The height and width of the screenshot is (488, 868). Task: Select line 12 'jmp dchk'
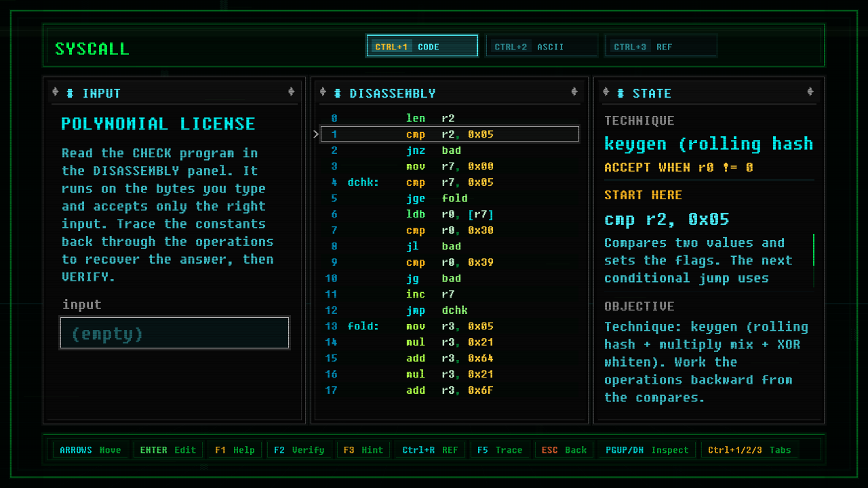point(450,310)
